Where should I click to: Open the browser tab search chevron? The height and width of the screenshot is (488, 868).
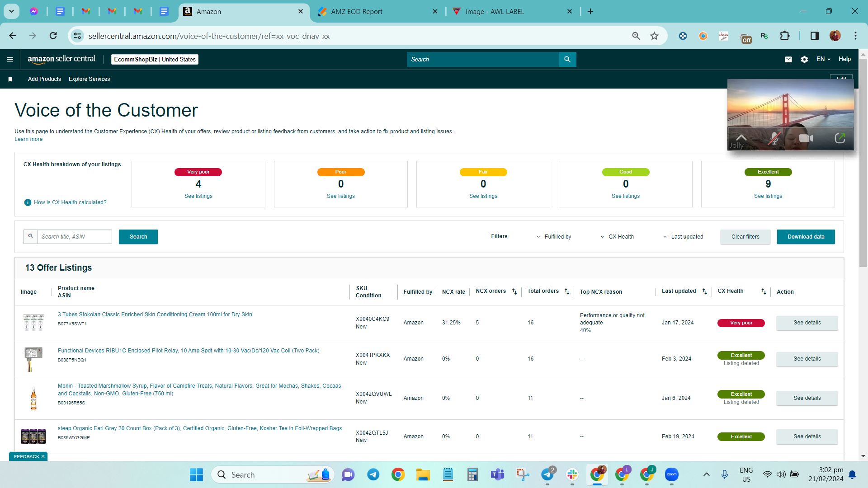(x=11, y=11)
